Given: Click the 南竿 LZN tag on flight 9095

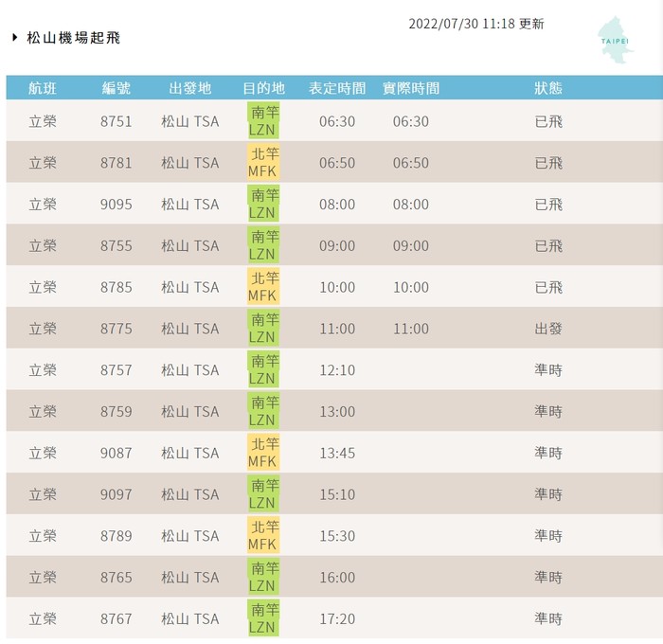Looking at the screenshot, I should coord(263,204).
